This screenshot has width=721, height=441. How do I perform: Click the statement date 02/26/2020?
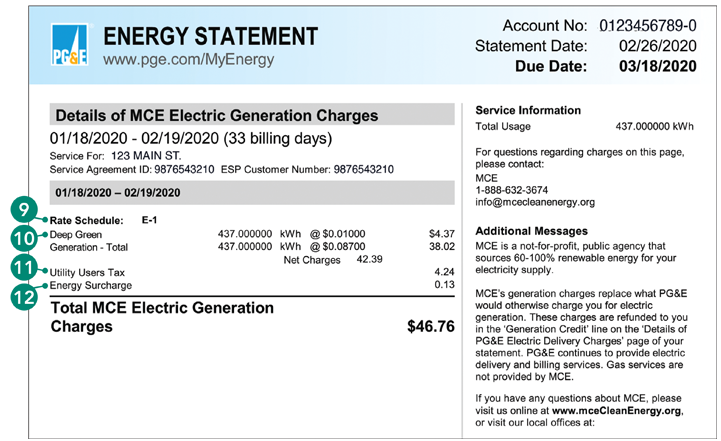(658, 46)
